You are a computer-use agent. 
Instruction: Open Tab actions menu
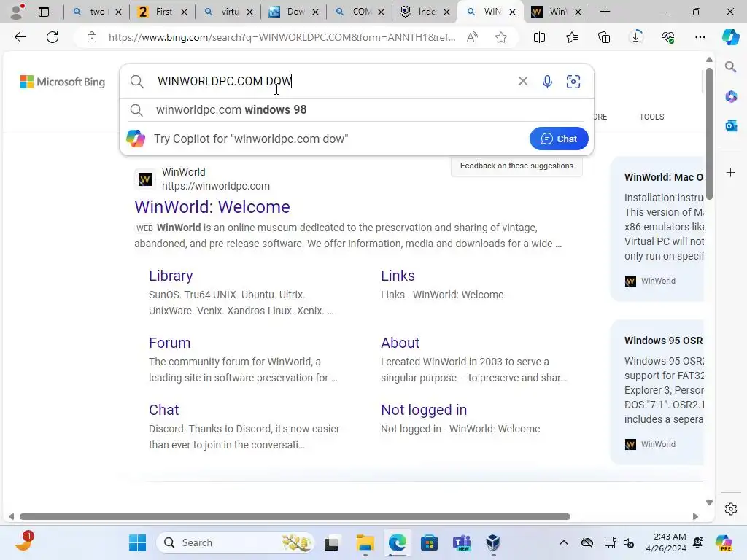pos(43,12)
